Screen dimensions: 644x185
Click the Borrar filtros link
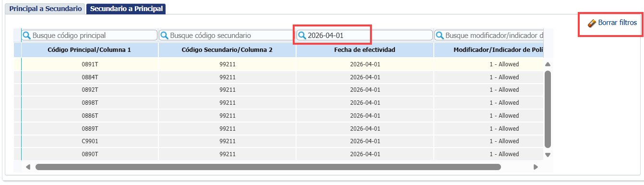(x=618, y=23)
